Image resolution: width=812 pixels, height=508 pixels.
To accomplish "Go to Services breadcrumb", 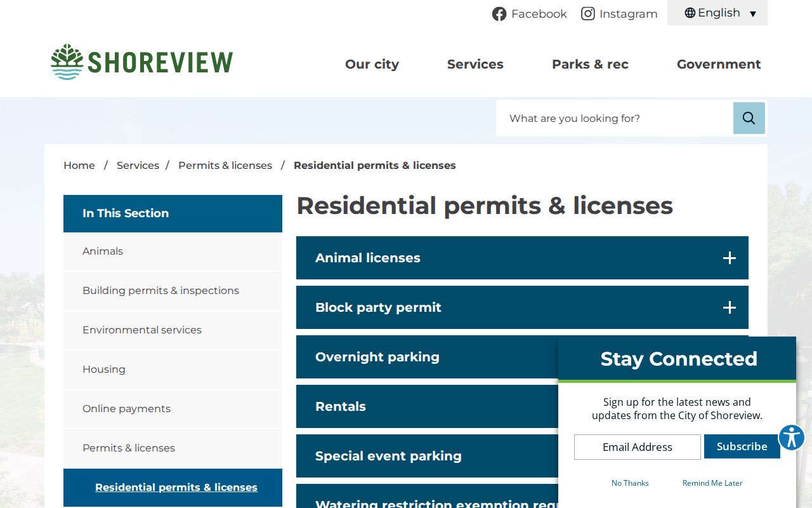I will (x=138, y=165).
